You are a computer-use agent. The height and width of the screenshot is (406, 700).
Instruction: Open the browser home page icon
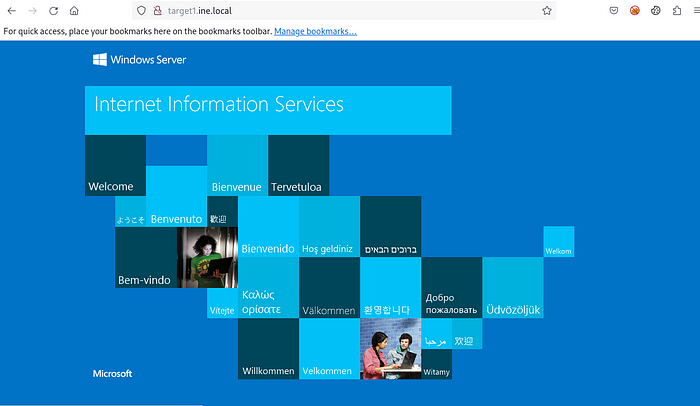[74, 11]
